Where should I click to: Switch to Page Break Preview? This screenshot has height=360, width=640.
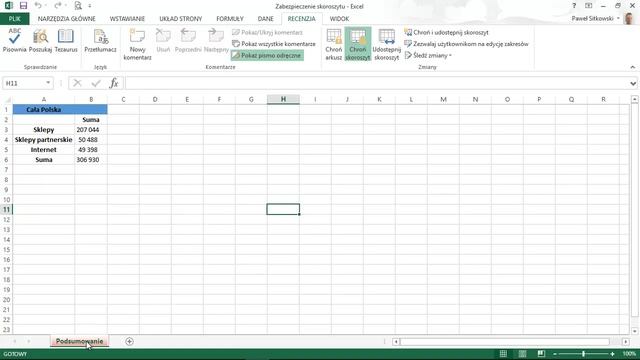click(x=541, y=354)
